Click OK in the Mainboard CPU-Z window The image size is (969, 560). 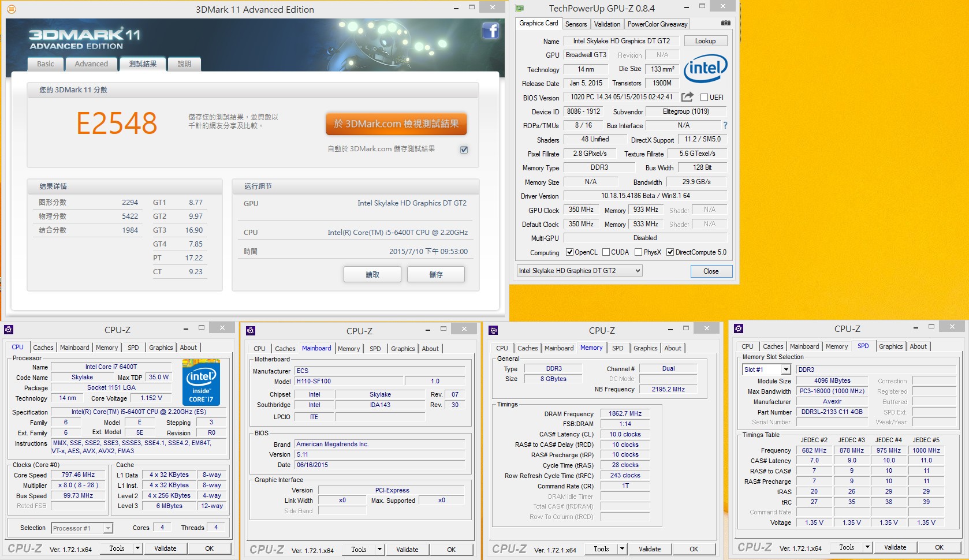click(452, 550)
